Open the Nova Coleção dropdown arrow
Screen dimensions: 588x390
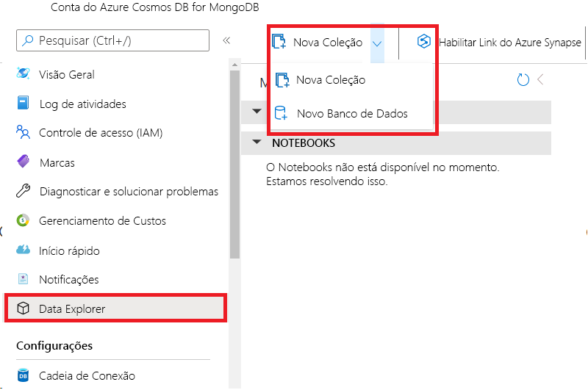click(377, 43)
